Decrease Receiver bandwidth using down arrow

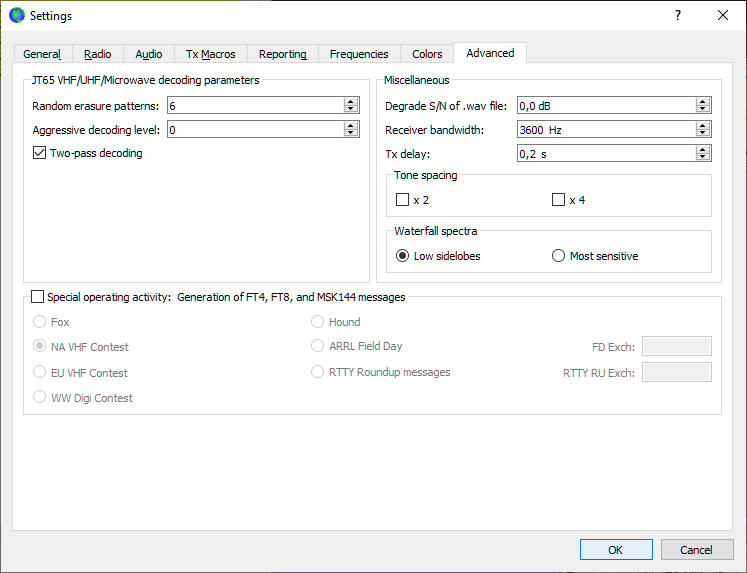(x=703, y=133)
